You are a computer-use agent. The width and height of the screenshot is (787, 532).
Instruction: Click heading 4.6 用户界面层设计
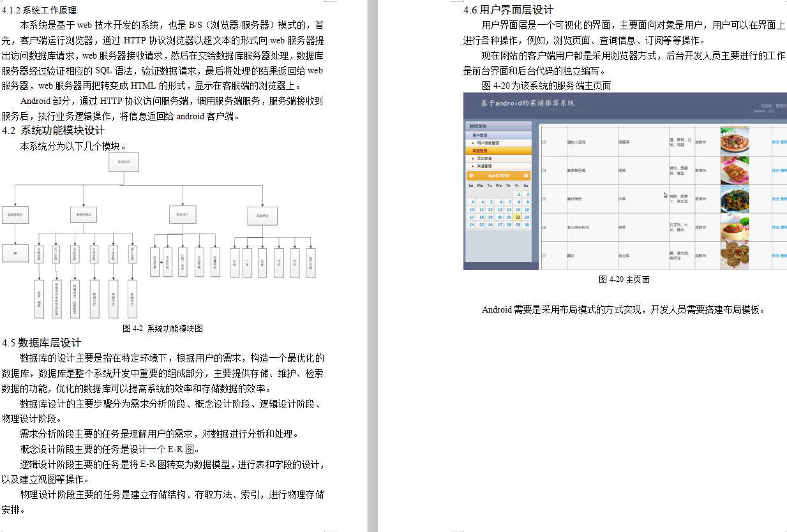click(508, 10)
